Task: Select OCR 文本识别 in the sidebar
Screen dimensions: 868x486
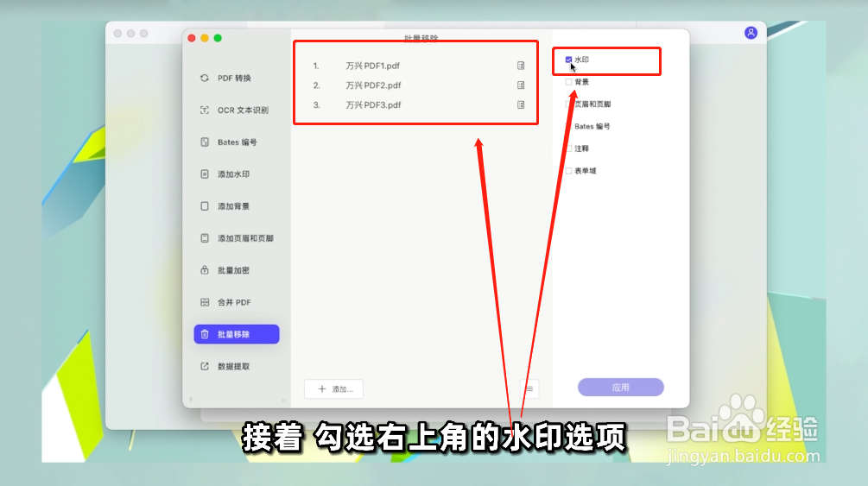Action: point(237,110)
